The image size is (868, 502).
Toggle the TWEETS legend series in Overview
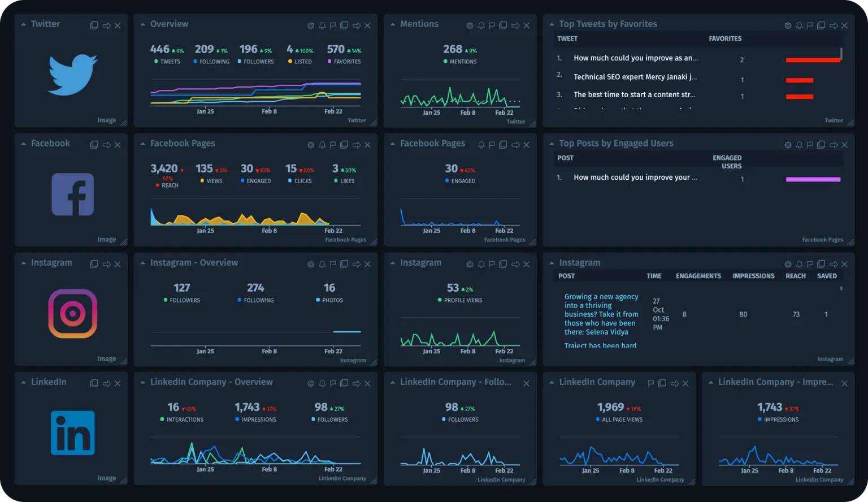click(167, 62)
